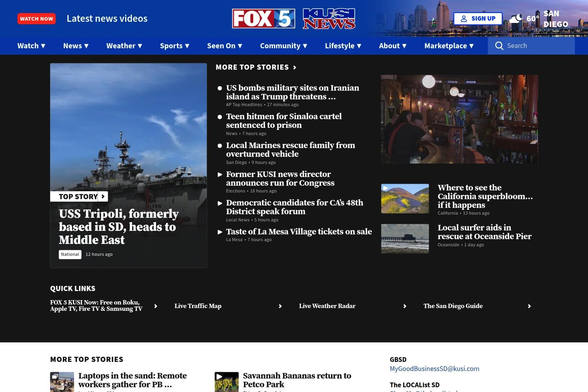Screen dimensions: 588x392
Task: Click the KUSI News logo
Action: click(329, 19)
